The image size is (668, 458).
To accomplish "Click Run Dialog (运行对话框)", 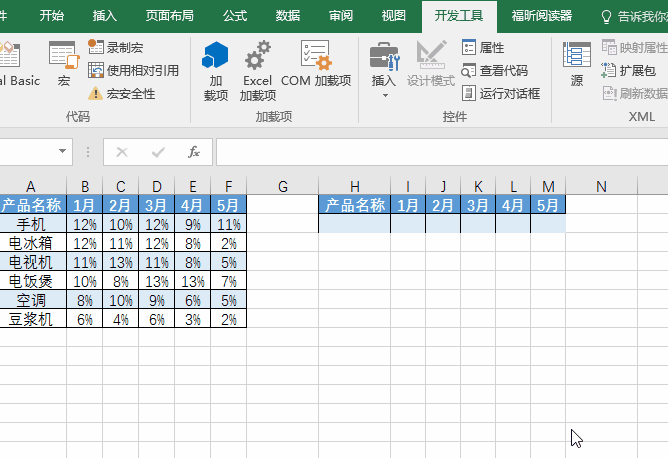I will (501, 93).
